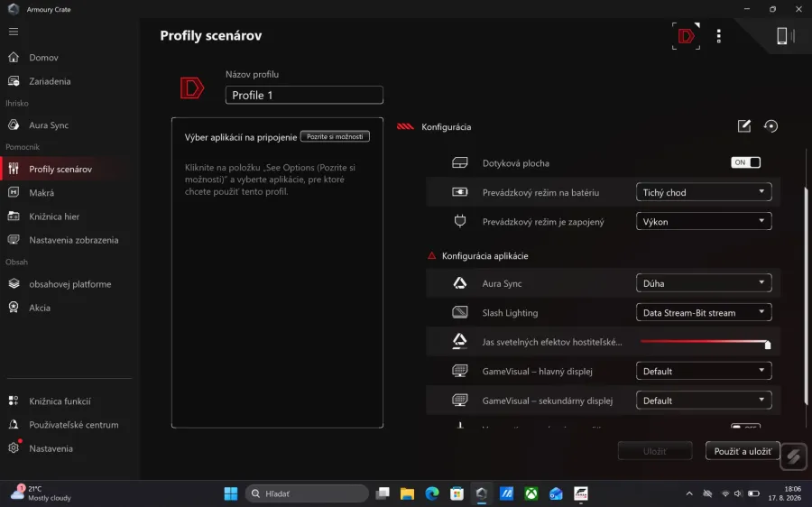Open the Windows Start menu
The image size is (812, 507).
click(231, 493)
